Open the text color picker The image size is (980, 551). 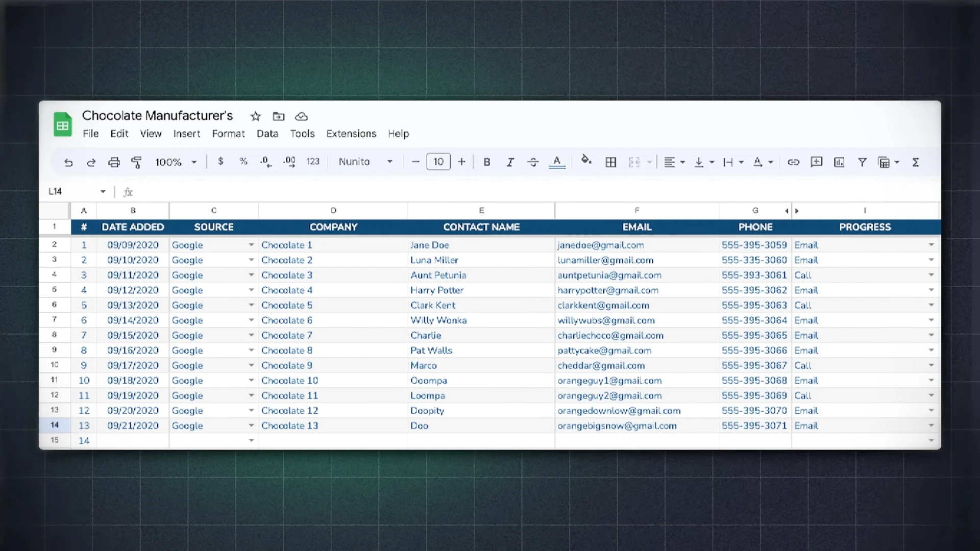tap(557, 162)
